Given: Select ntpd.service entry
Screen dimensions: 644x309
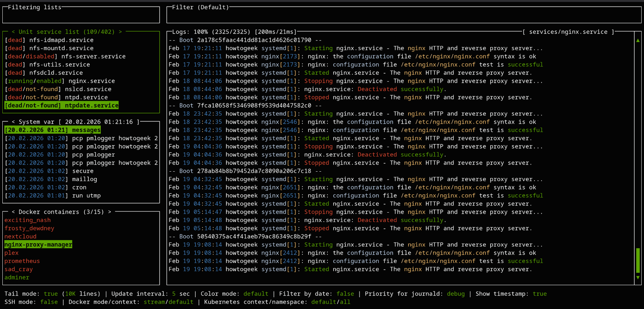Looking at the screenshot, I should coord(56,98).
